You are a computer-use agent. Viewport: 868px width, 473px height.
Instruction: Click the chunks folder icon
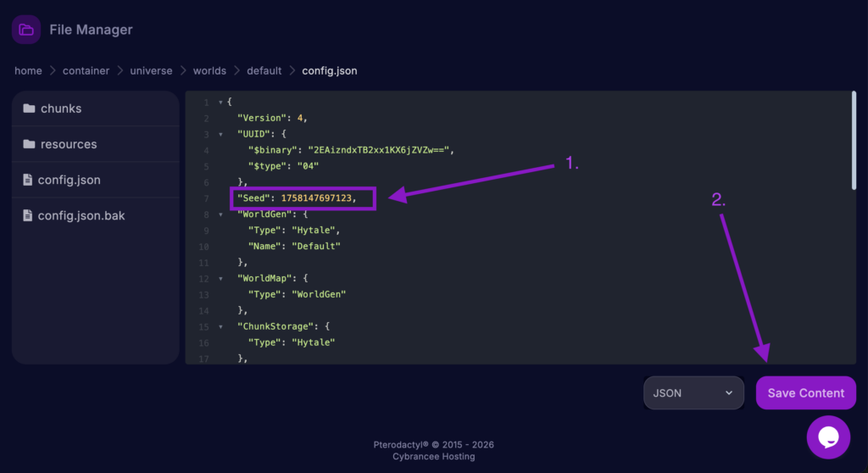[29, 109]
